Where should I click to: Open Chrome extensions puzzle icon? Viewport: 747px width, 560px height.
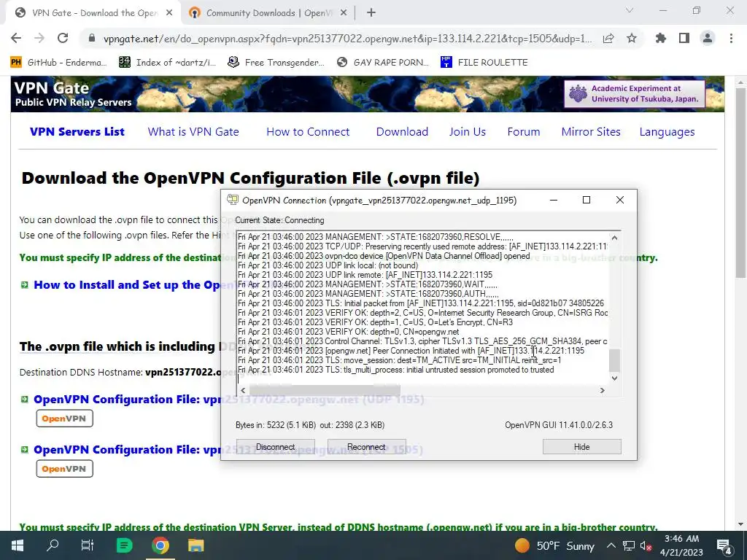click(661, 38)
